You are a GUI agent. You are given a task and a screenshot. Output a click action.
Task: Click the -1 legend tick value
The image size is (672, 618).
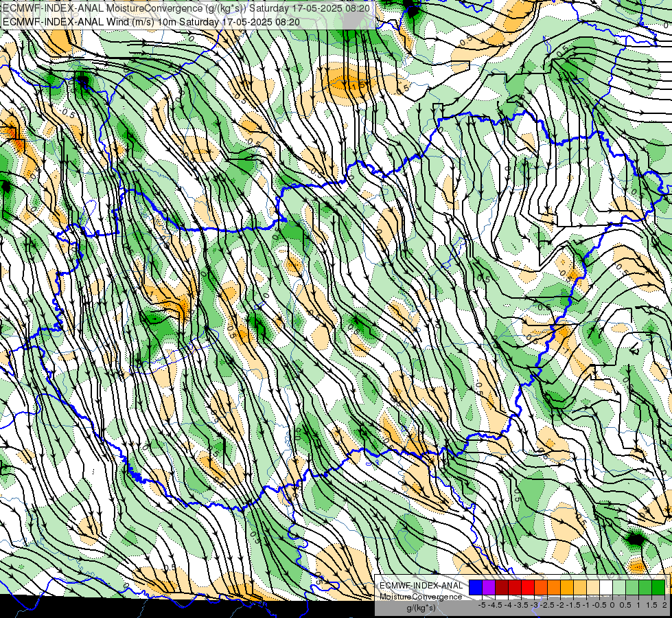(586, 605)
